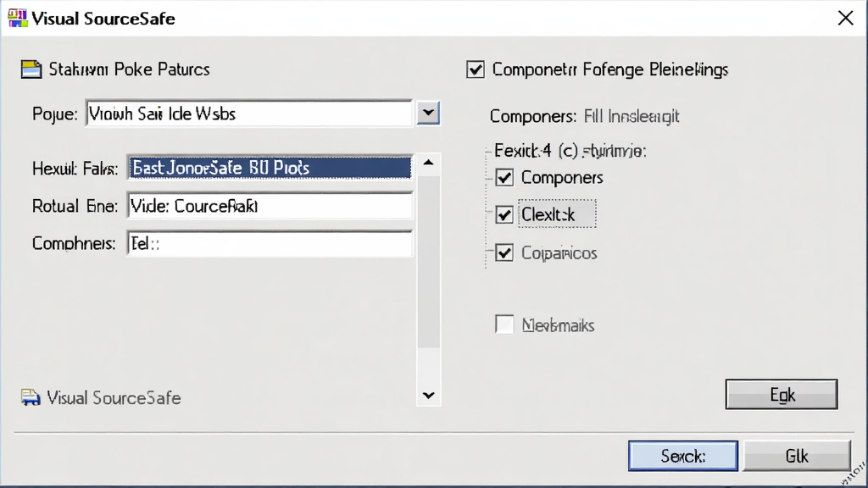Click the resize grip icon in the window corner
Screen dimensions: 868x488
(854, 474)
